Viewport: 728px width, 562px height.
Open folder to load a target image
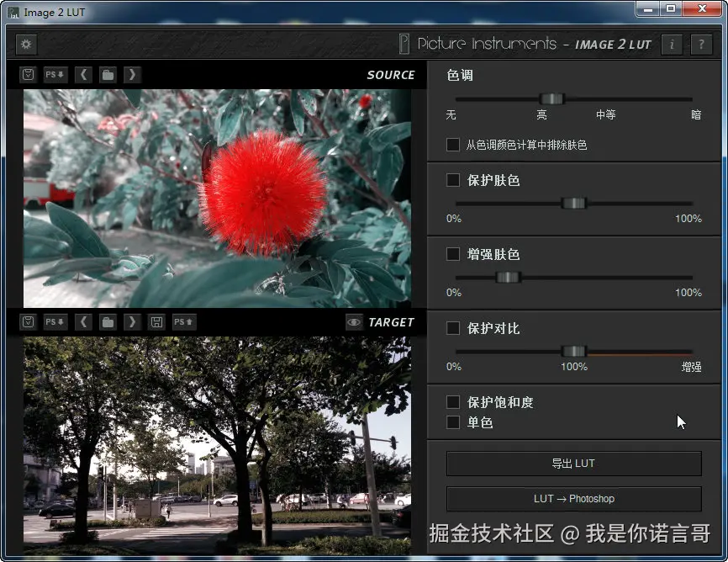108,321
